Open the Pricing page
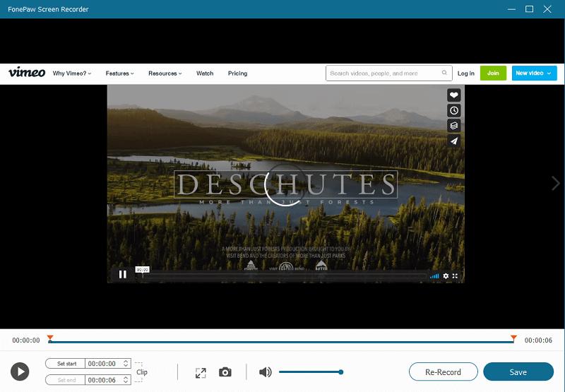This screenshot has width=565, height=392. click(237, 73)
